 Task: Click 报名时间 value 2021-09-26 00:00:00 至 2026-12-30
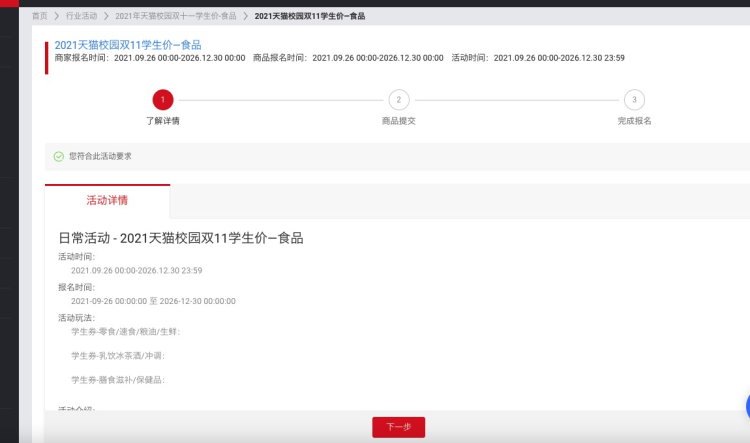153,301
